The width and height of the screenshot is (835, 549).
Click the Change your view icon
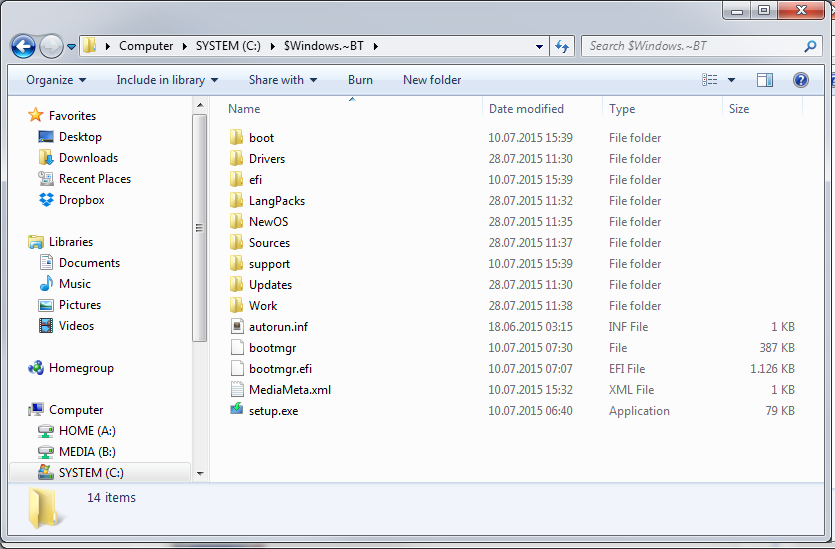[709, 80]
